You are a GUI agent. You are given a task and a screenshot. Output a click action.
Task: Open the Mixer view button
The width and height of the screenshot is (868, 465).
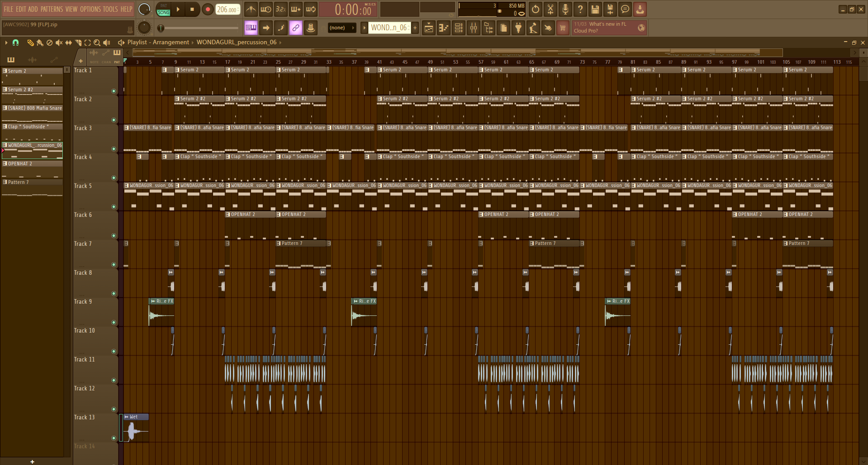474,28
